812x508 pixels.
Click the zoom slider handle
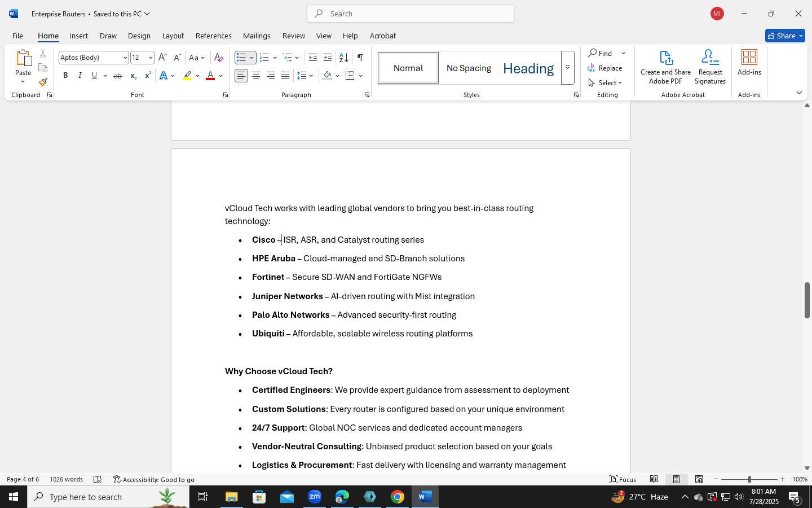[x=749, y=479]
